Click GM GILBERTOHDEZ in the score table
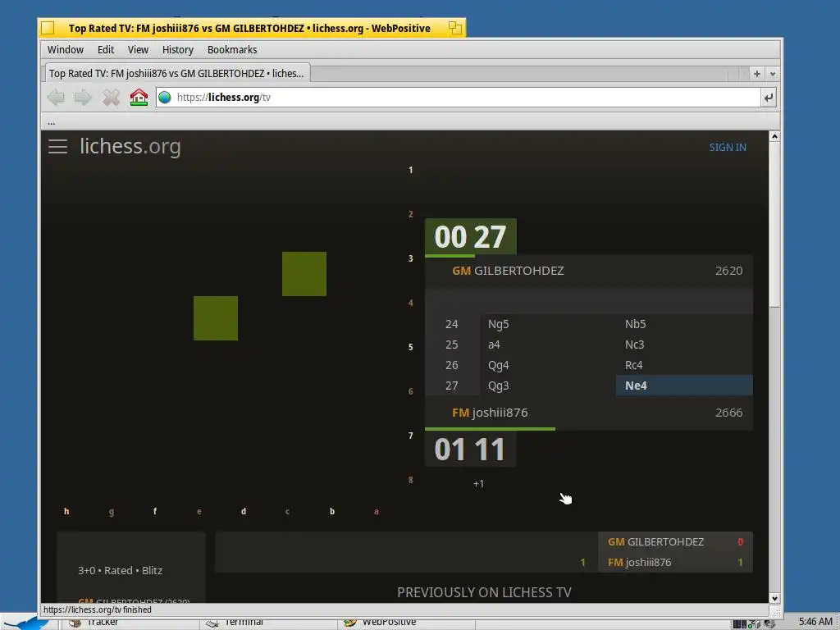This screenshot has width=840, height=630. point(655,541)
